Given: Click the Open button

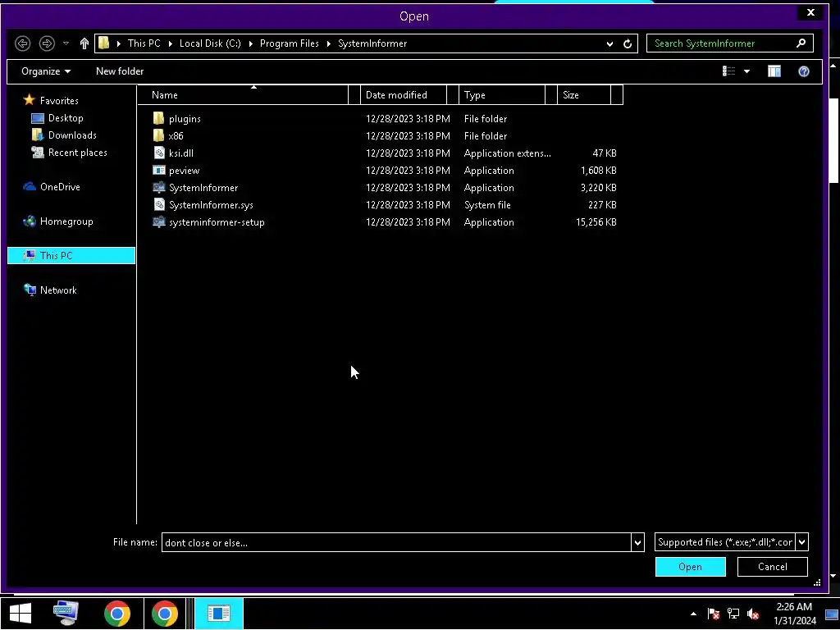Looking at the screenshot, I should pyautogui.click(x=691, y=567).
